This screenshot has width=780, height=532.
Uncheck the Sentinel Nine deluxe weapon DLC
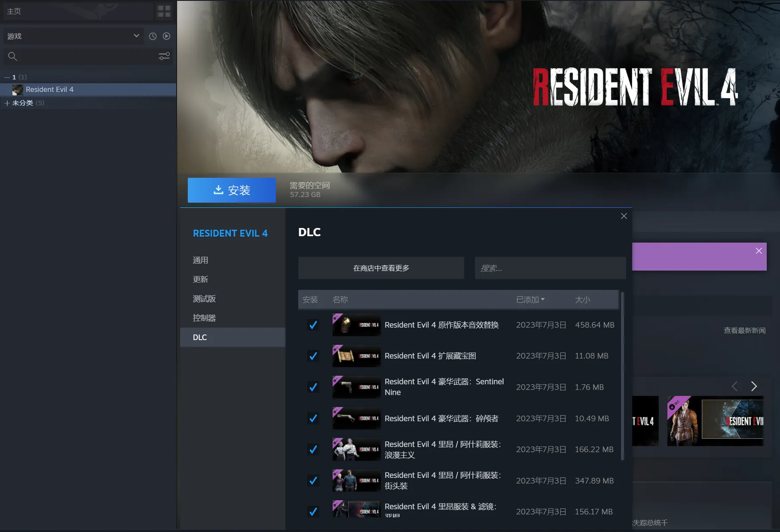click(x=313, y=387)
